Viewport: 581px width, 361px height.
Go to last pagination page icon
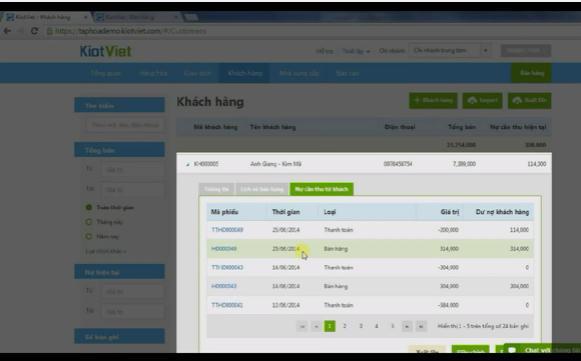pyautogui.click(x=421, y=326)
